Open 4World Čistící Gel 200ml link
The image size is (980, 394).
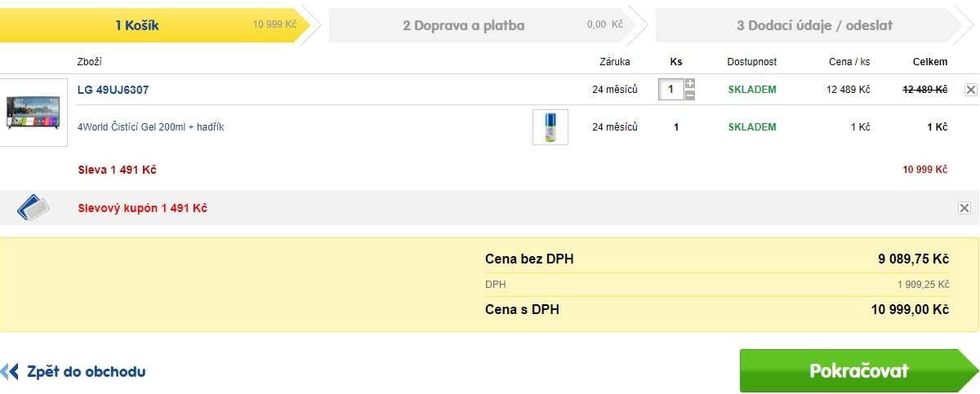point(150,127)
